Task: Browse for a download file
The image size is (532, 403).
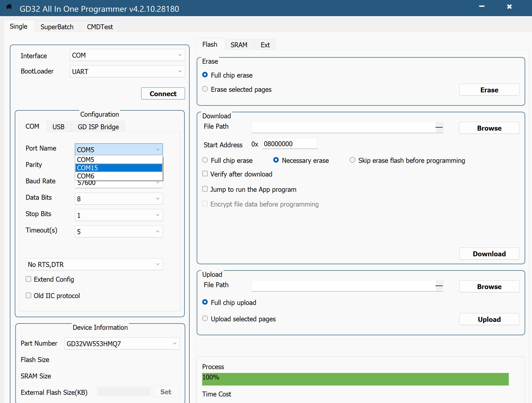Action: point(489,128)
